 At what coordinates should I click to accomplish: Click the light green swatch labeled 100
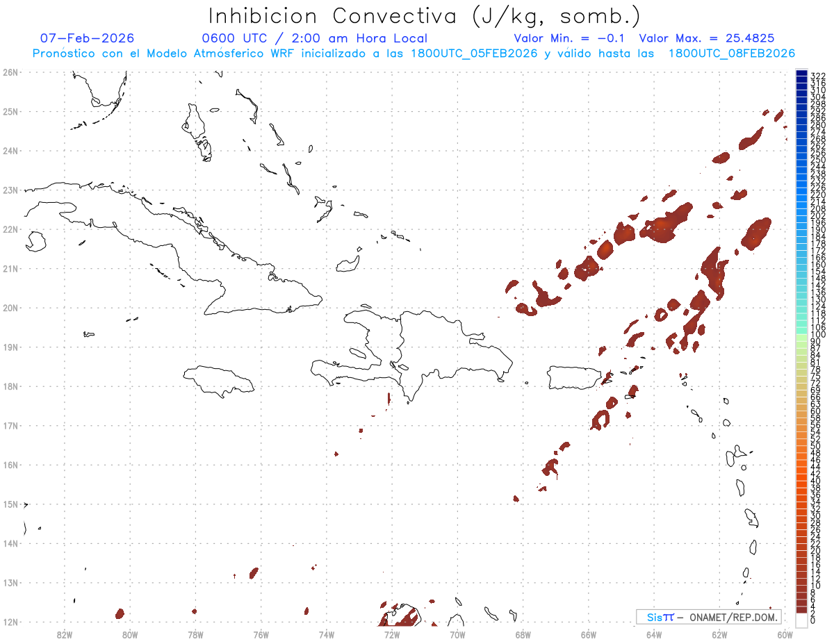[802, 337]
